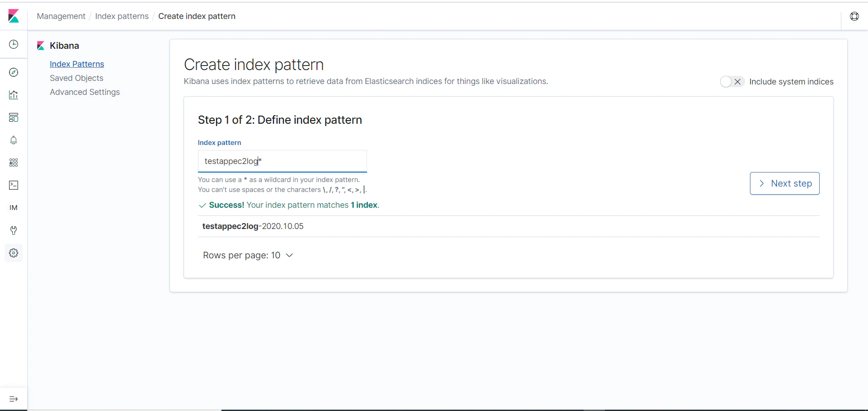The width and height of the screenshot is (868, 411).
Task: Click the Success! index match message
Action: point(289,205)
